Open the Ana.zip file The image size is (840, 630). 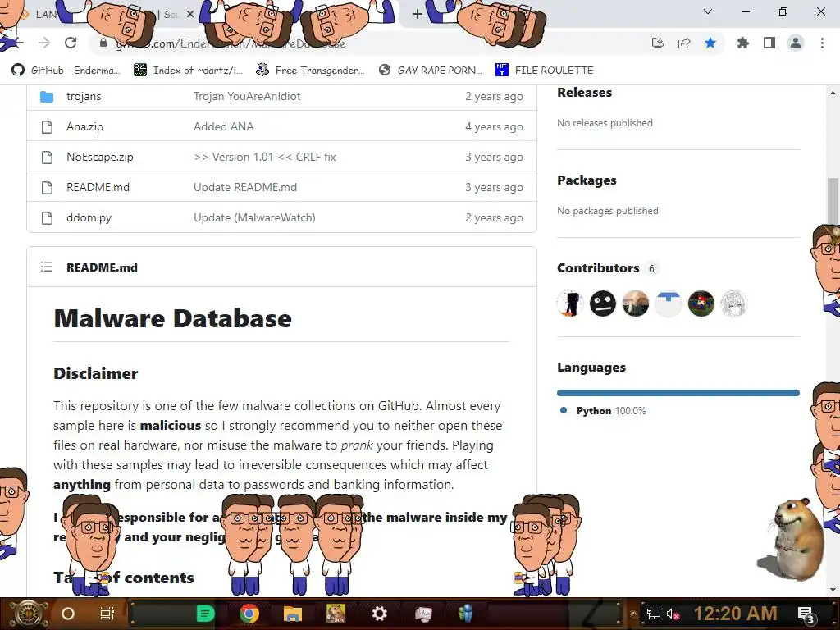pyautogui.click(x=84, y=126)
